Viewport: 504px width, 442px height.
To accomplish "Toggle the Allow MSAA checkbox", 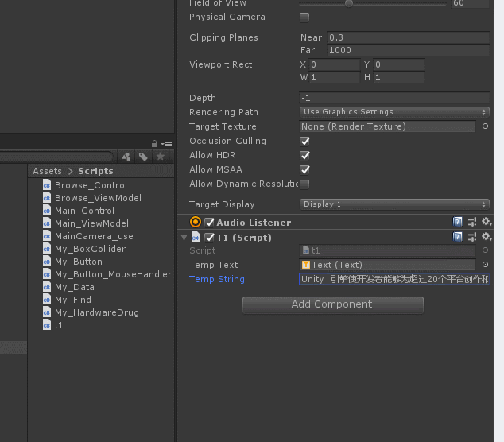I will pyautogui.click(x=304, y=169).
